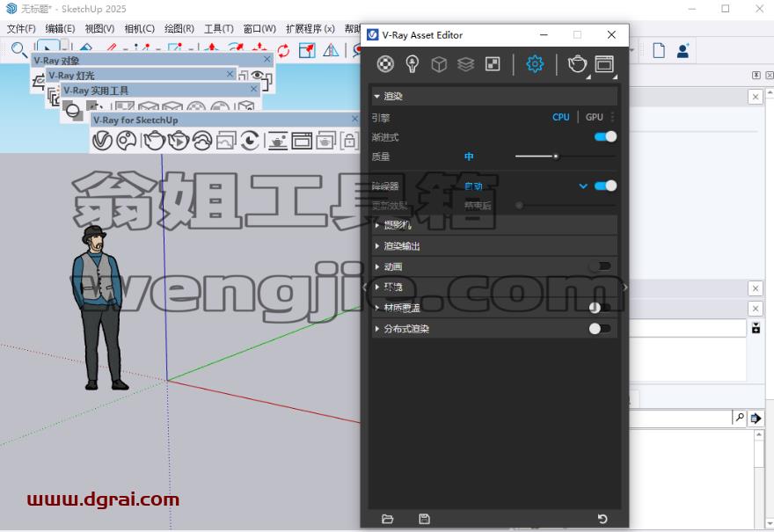The image size is (774, 532).
Task: Click the new document page icon
Action: (659, 50)
